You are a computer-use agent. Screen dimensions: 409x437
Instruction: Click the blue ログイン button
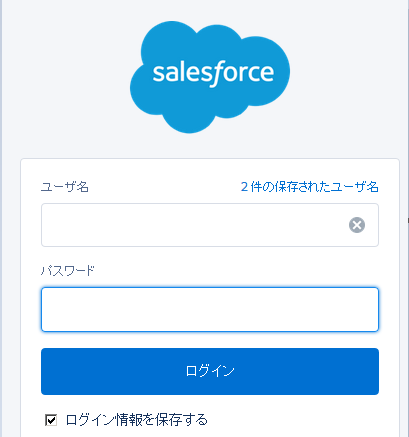click(x=210, y=371)
